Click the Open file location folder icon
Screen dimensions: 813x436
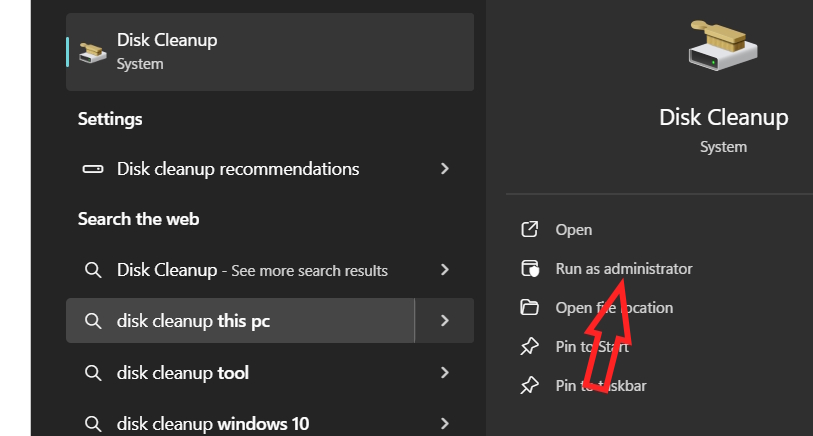(530, 308)
